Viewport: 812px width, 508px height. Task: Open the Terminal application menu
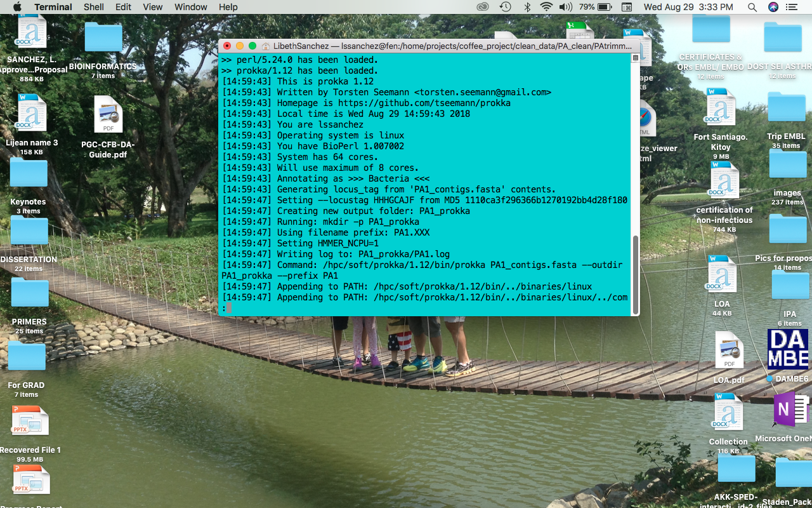(53, 7)
